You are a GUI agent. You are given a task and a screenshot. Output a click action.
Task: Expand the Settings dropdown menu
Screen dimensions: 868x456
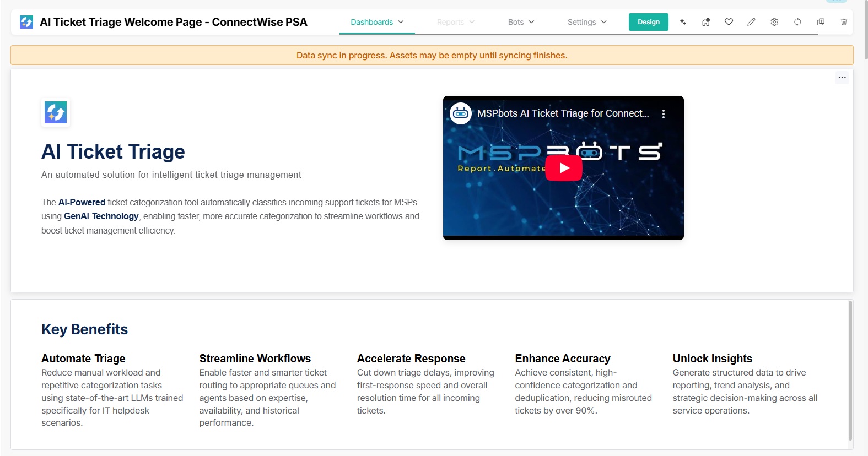587,22
